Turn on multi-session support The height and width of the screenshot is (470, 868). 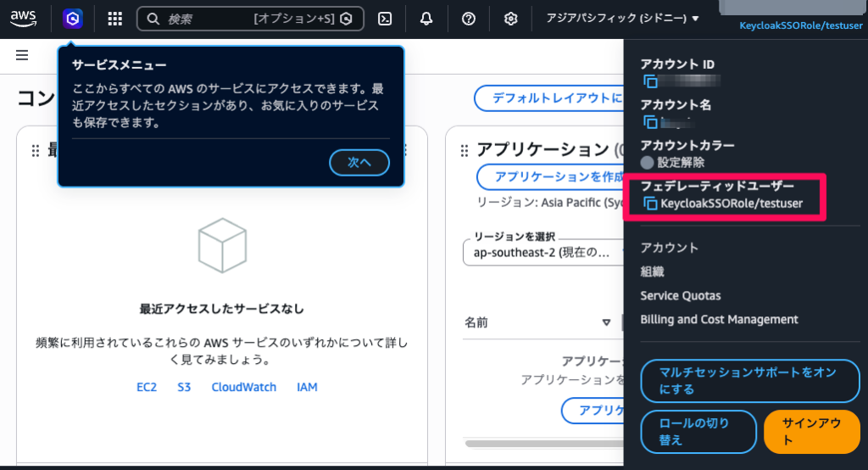749,380
